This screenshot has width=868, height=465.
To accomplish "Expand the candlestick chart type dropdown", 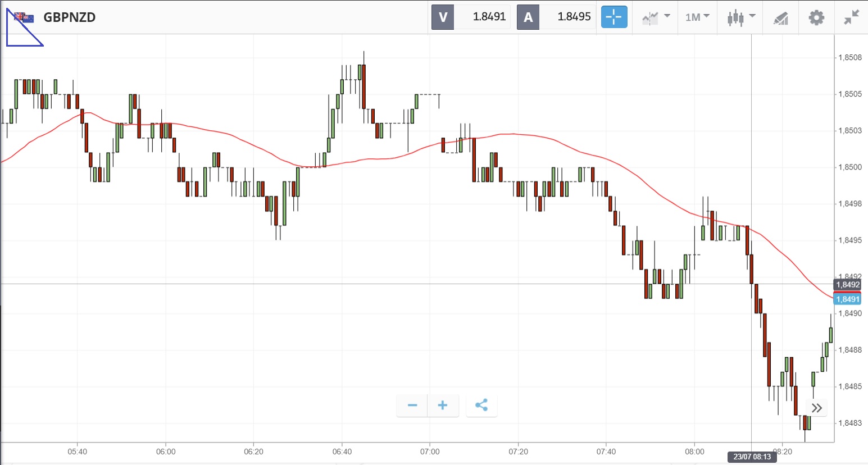I will point(741,17).
